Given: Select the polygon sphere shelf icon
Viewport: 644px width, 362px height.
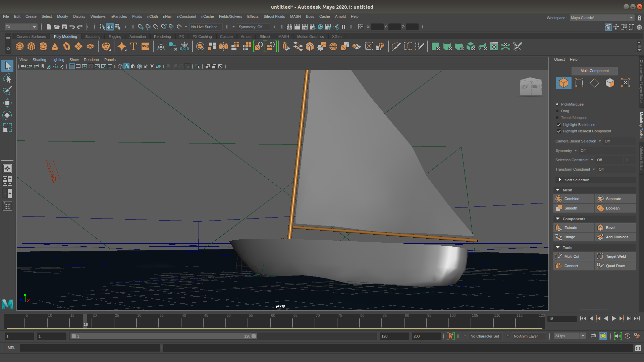Looking at the screenshot, I should point(20,47).
